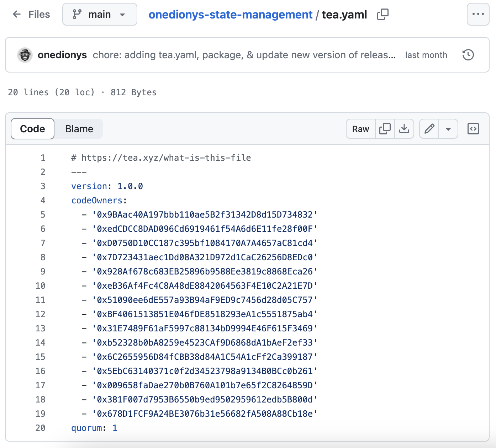
Task: Copy raw file contents icon
Action: pyautogui.click(x=385, y=129)
